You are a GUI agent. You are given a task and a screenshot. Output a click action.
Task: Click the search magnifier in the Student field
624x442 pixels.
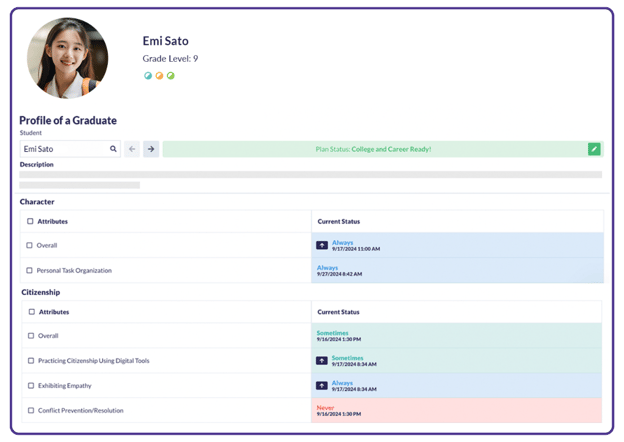113,149
